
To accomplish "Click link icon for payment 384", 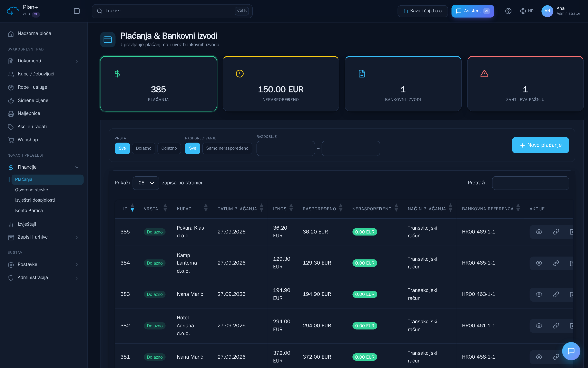I will (556, 263).
